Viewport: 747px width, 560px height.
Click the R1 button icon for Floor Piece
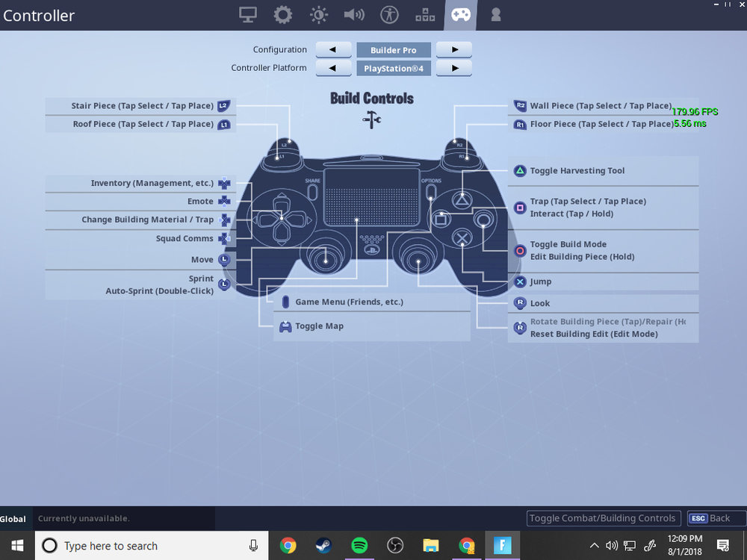pyautogui.click(x=520, y=125)
